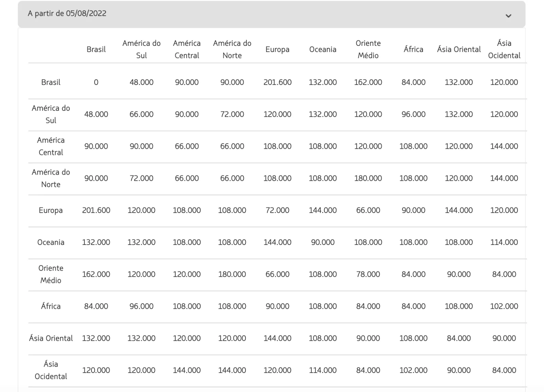This screenshot has width=544, height=392.
Task: Click 201.600 in the Europa row
Action: pyautogui.click(x=96, y=210)
